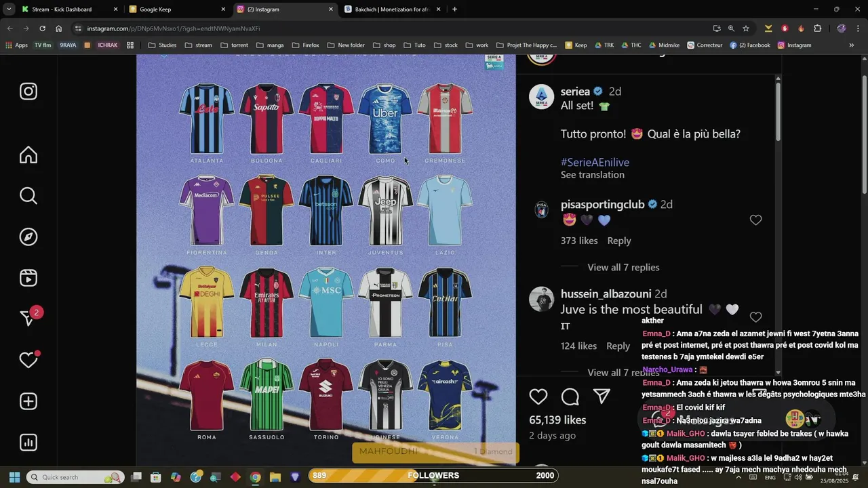Click the taskbar Quick search box

tap(75, 477)
